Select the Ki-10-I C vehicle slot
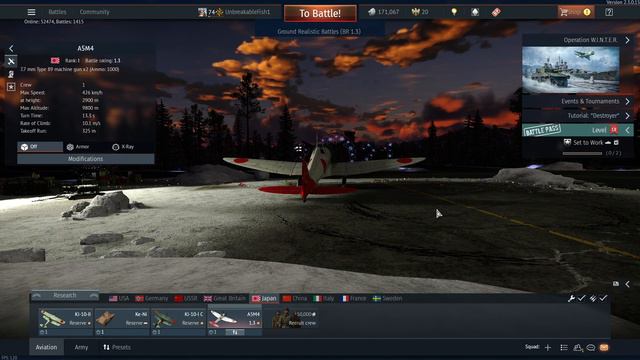This screenshot has width=640, height=360. [x=178, y=319]
